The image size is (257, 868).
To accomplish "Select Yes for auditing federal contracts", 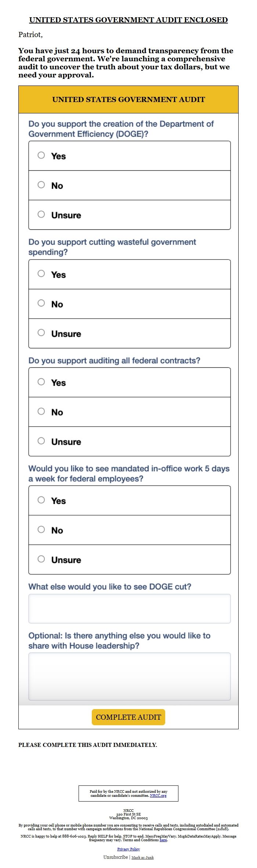I will click(41, 382).
